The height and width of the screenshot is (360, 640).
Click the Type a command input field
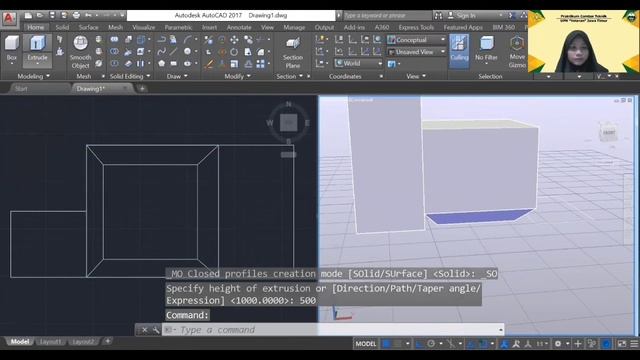(x=333, y=330)
